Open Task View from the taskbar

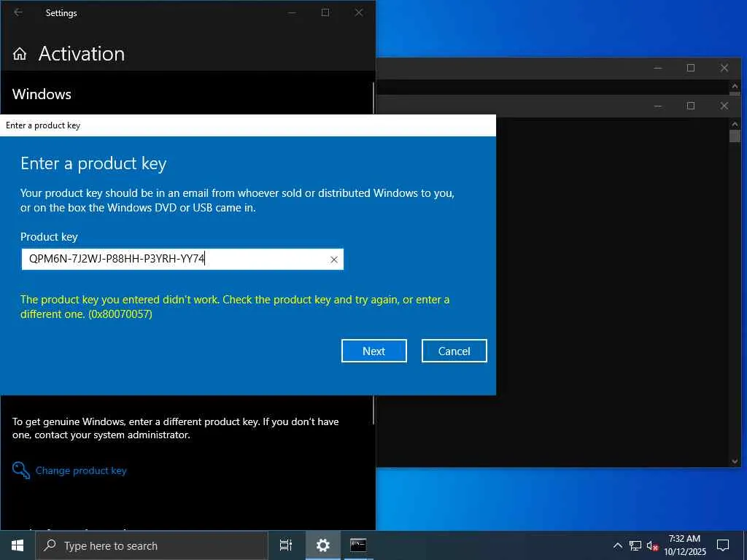click(x=286, y=545)
